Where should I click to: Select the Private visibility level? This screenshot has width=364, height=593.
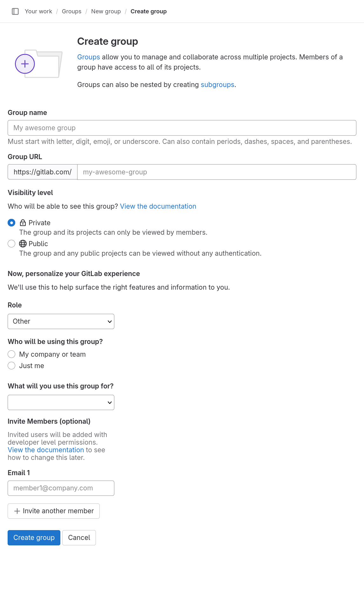tap(11, 223)
